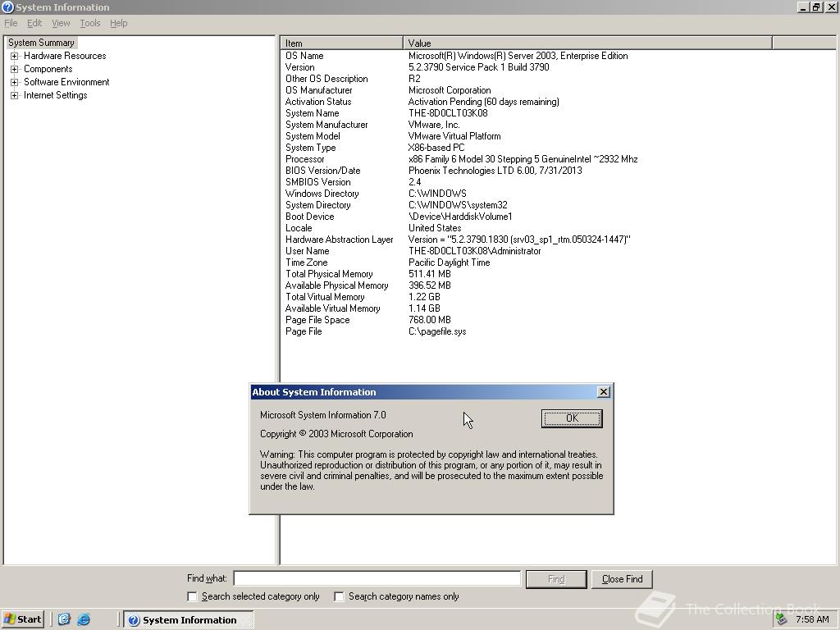Click the Activation Pending value
Viewport: 840px width, 630px height.
[x=483, y=102]
